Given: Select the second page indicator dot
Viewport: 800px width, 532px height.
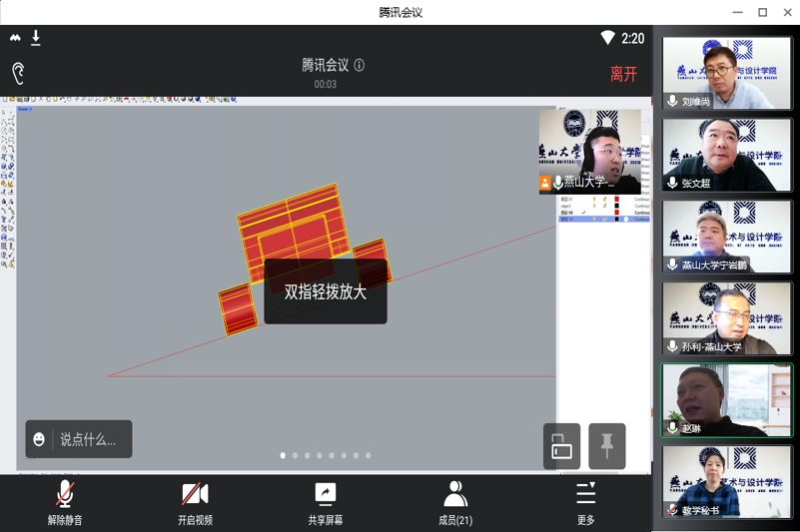Looking at the screenshot, I should [295, 455].
